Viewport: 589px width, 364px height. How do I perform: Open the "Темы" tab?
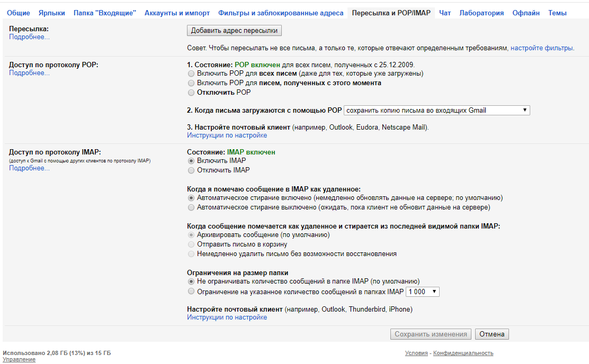(x=557, y=13)
